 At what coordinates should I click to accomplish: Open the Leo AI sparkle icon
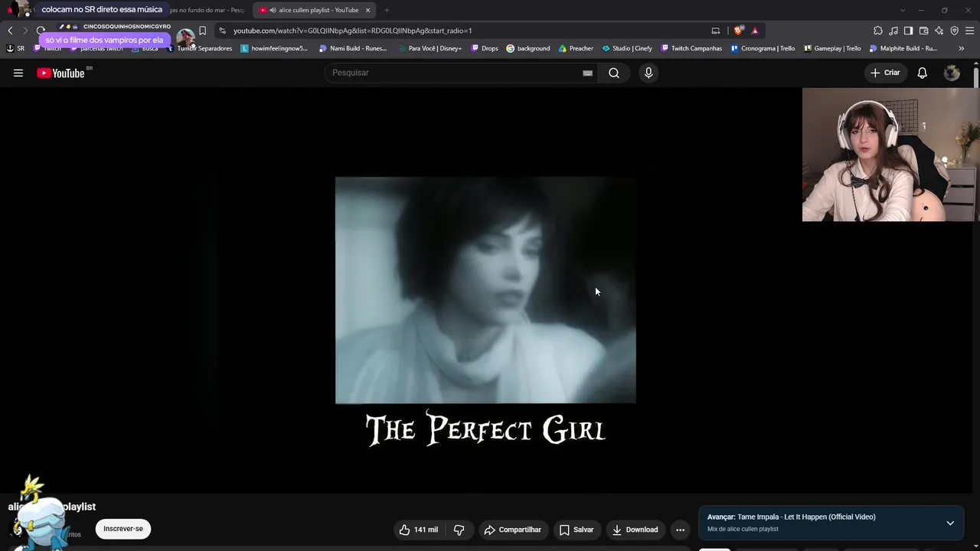coord(939,31)
